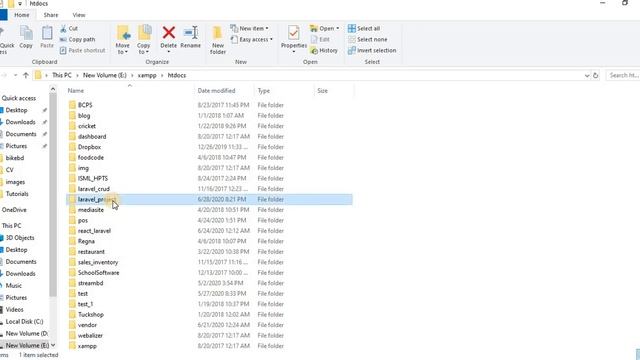Select Videos in navigation pane

[14, 309]
